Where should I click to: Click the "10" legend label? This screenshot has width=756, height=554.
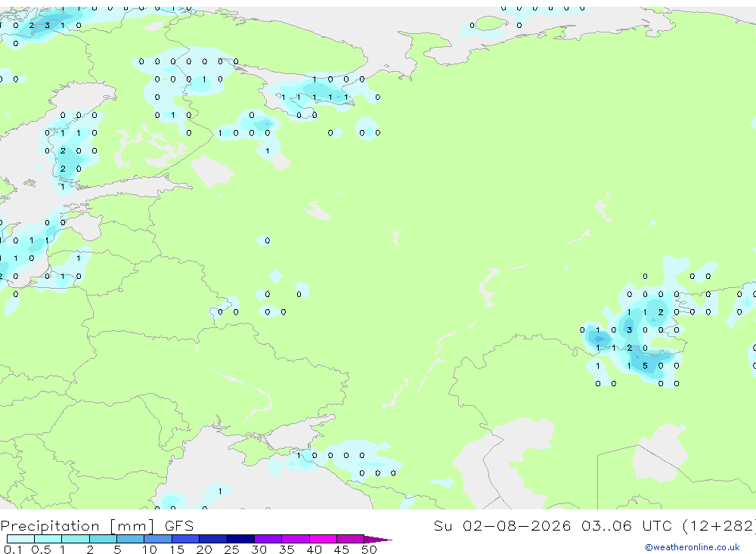[150, 549]
